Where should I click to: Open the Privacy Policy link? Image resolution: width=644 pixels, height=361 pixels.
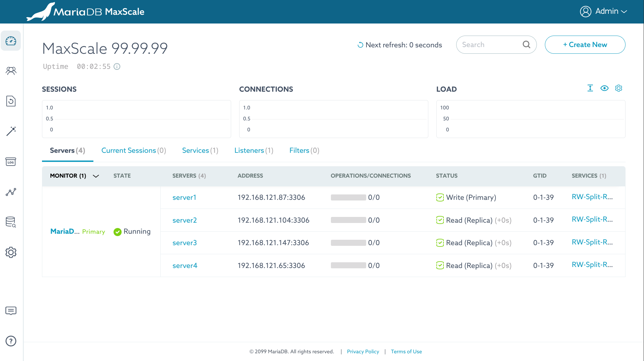point(363,352)
